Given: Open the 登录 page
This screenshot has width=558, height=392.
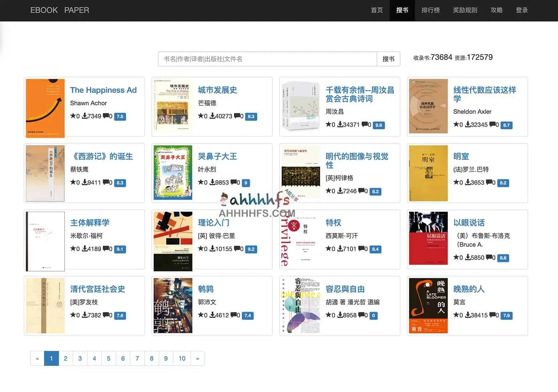Looking at the screenshot, I should pos(522,10).
